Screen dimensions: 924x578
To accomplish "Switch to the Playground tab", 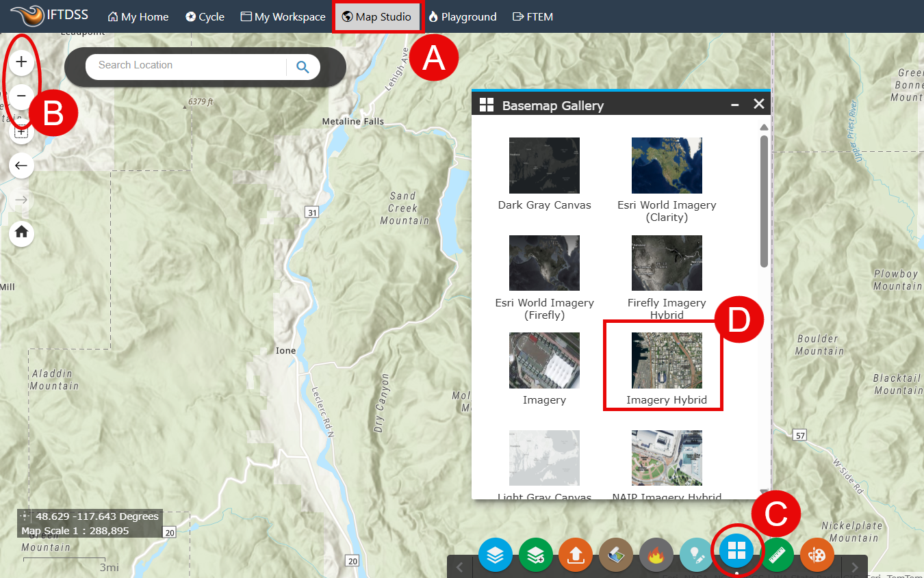I will (463, 16).
